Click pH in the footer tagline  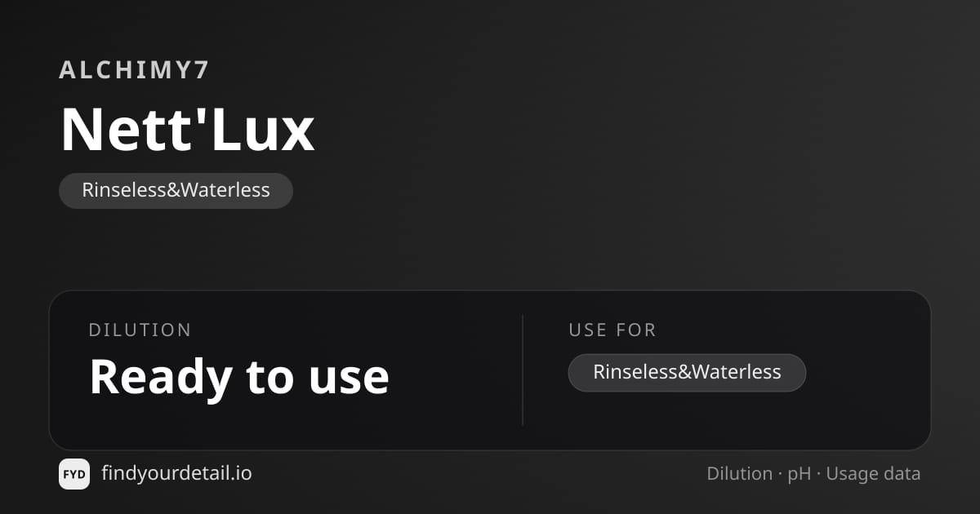pyautogui.click(x=800, y=474)
